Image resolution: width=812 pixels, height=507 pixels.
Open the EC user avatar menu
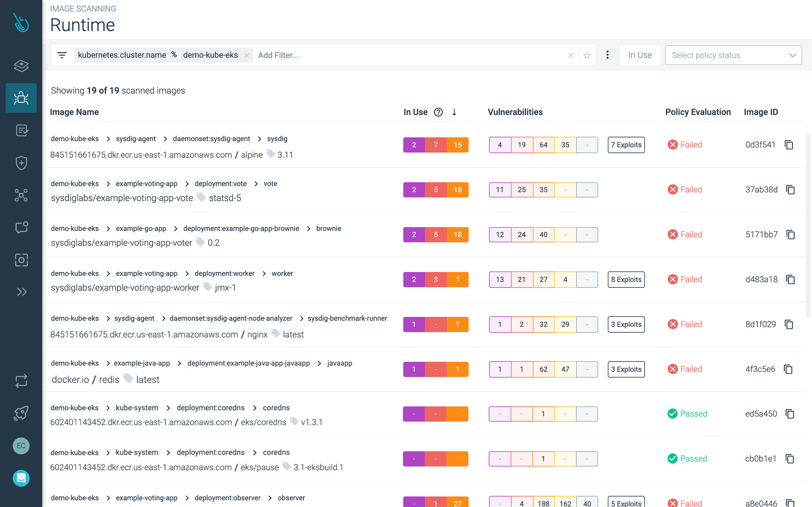(21, 446)
